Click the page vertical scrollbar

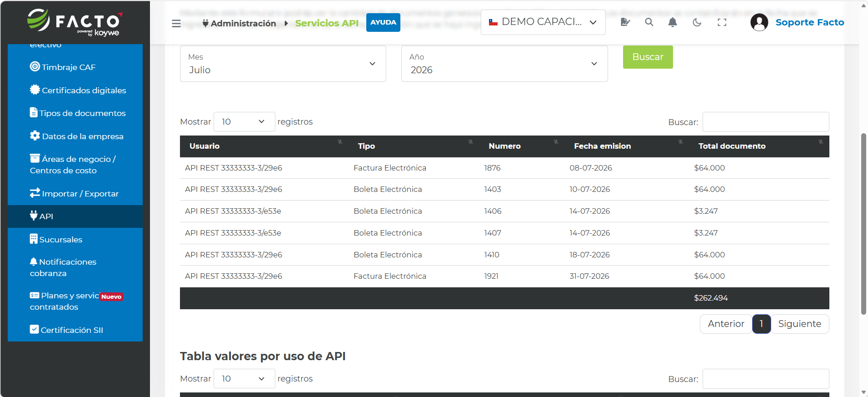(863, 223)
